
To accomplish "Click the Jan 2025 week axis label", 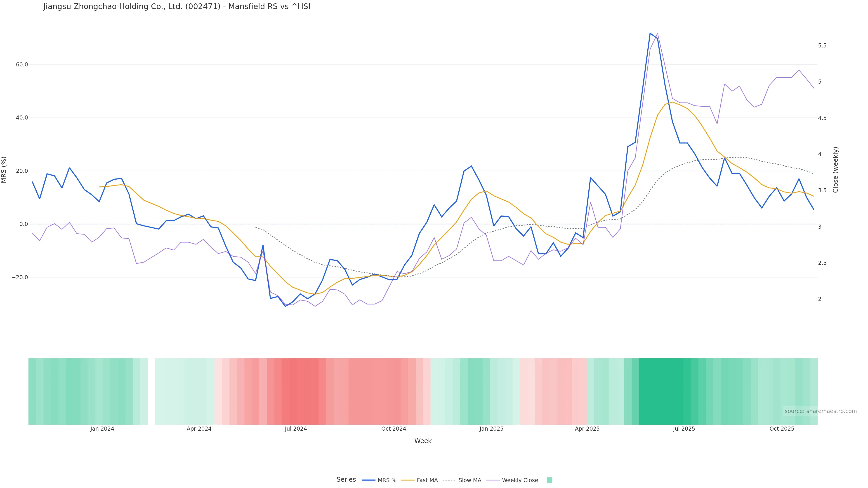I will [x=491, y=429].
